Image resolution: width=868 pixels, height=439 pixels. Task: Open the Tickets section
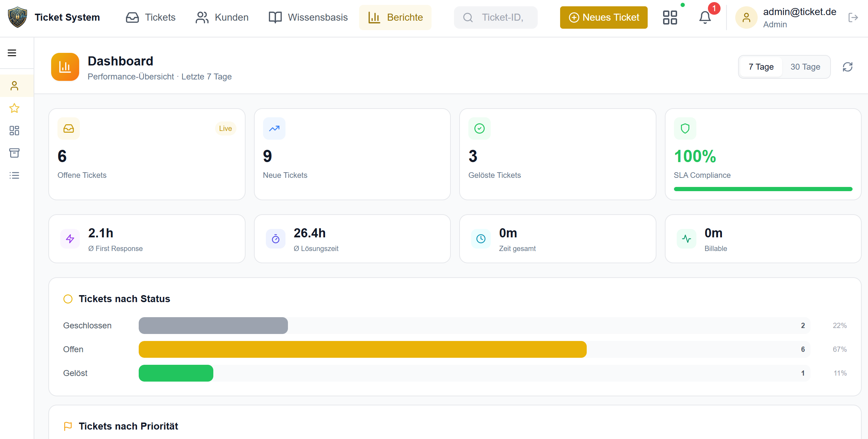151,17
